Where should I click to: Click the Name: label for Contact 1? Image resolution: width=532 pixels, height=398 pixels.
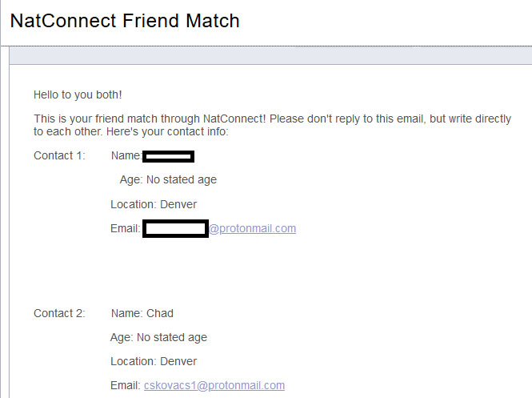126,155
